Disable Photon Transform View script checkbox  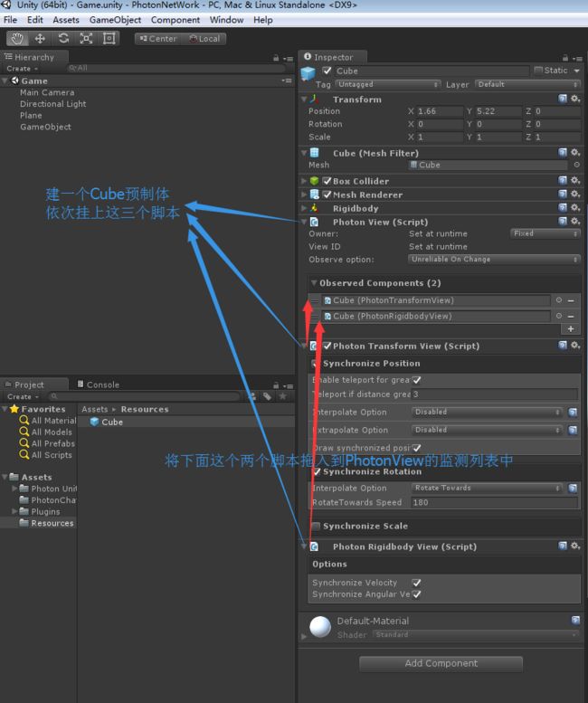pyautogui.click(x=327, y=346)
